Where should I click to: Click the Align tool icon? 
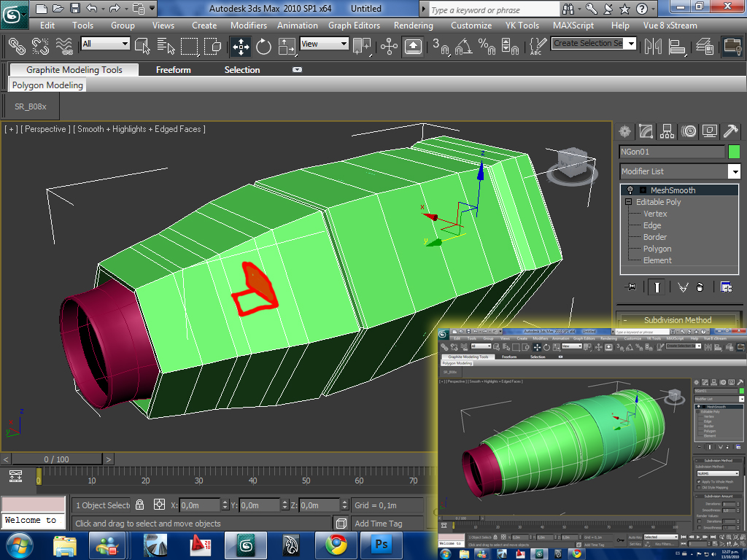pos(677,46)
